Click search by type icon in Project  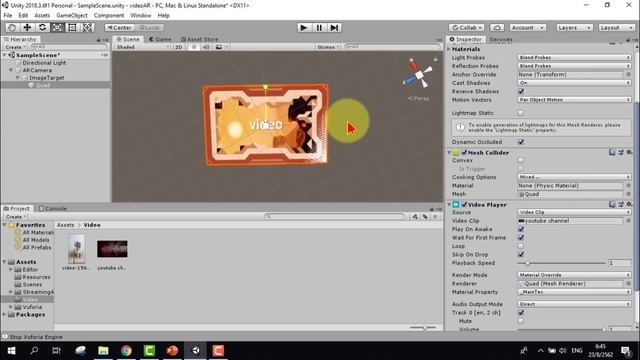coord(415,216)
